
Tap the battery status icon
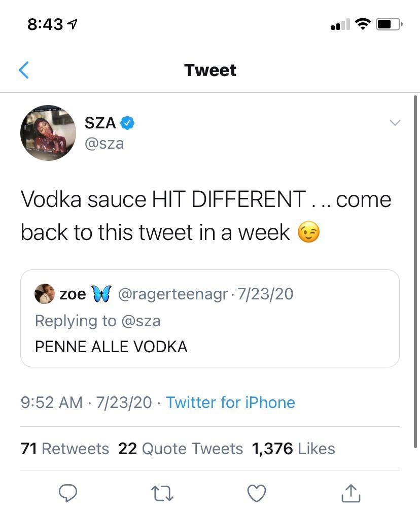coord(389,24)
